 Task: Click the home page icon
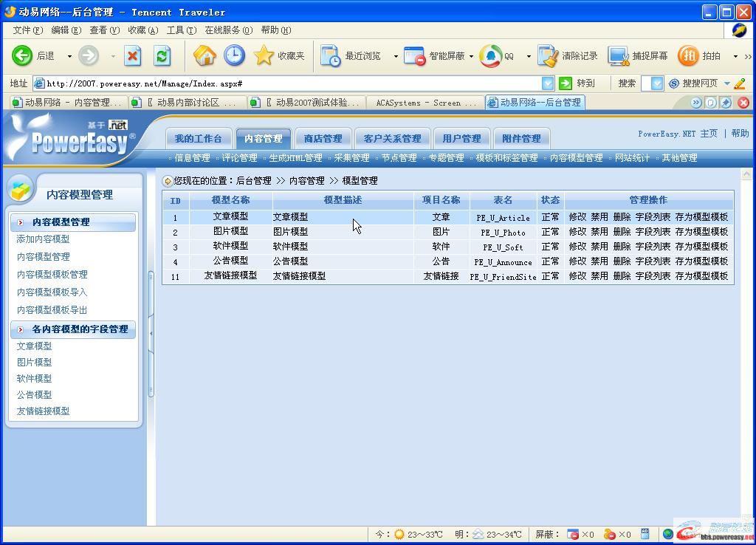[x=205, y=55]
